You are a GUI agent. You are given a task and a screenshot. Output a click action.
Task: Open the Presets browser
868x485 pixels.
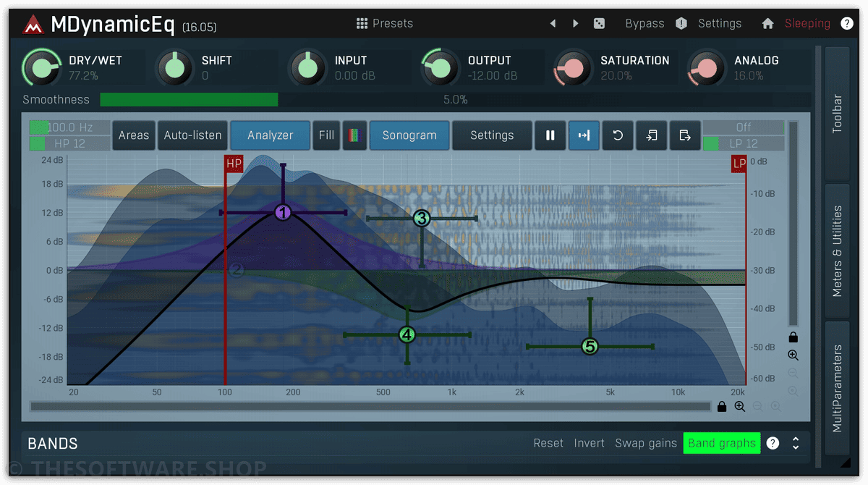(x=385, y=23)
